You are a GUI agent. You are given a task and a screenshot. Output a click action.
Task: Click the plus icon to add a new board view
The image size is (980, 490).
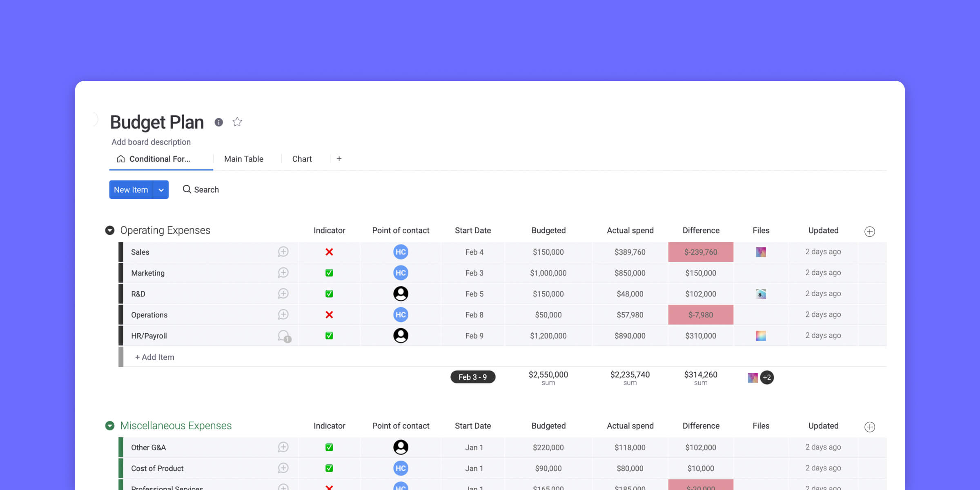click(339, 158)
